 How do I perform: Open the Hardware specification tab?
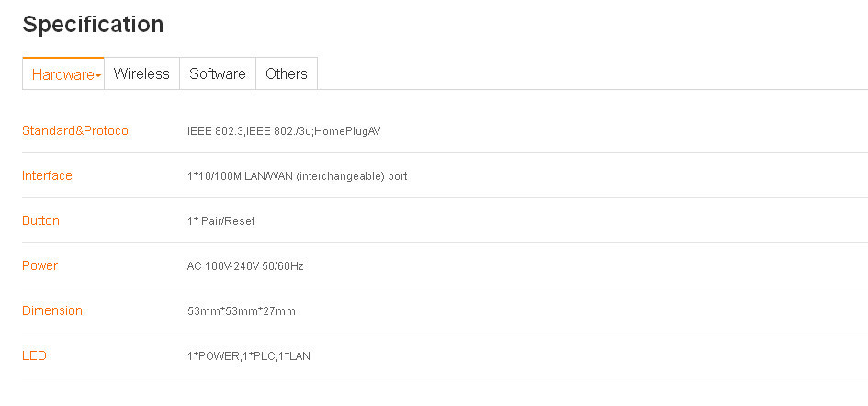pyautogui.click(x=62, y=74)
